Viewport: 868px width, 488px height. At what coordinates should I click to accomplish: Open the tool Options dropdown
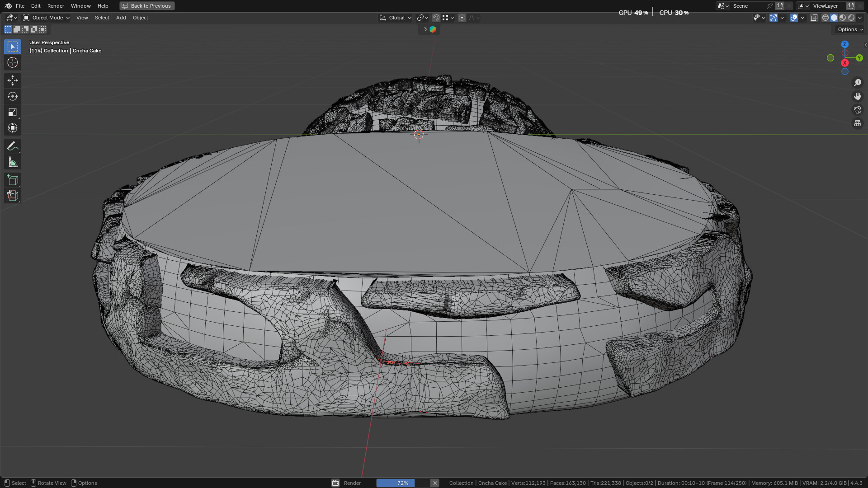(x=850, y=29)
